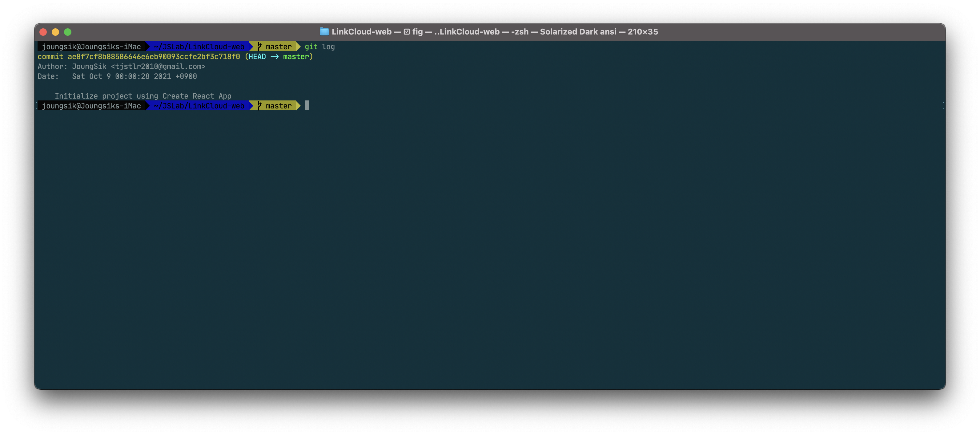The width and height of the screenshot is (980, 435).
Task: Click the git branch icon in first prompt
Action: click(x=259, y=47)
